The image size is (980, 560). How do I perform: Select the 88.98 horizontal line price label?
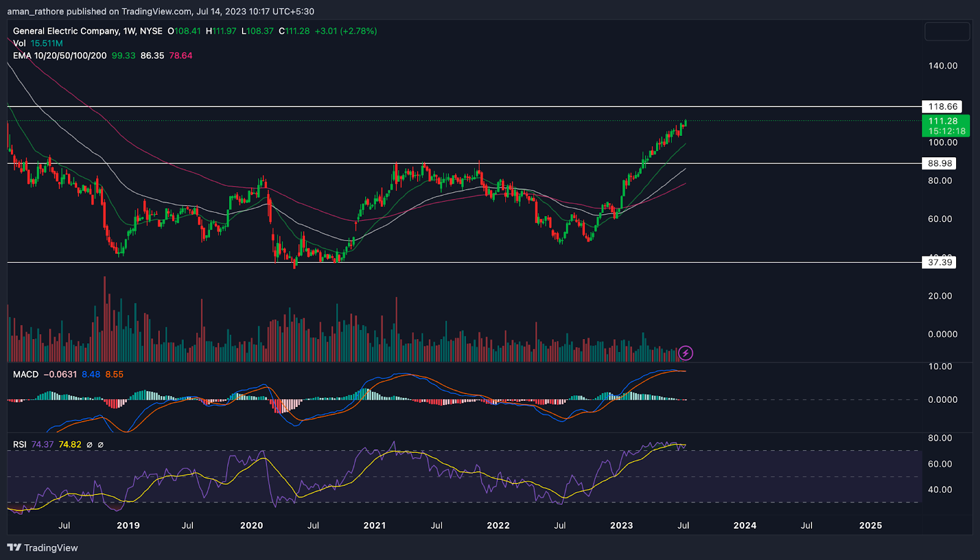pyautogui.click(x=940, y=163)
